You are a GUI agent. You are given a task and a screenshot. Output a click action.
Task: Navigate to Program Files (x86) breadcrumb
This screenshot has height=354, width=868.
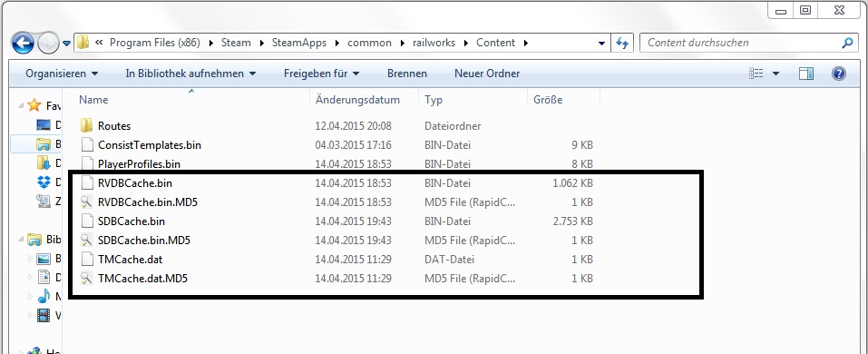pos(154,43)
